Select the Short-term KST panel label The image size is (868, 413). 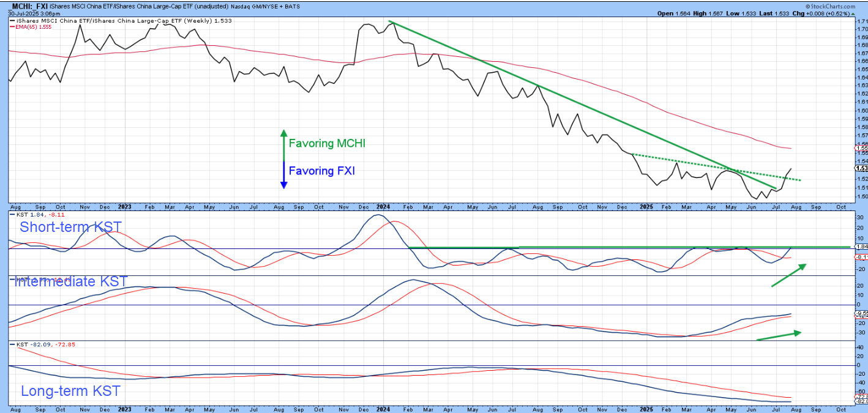point(70,227)
